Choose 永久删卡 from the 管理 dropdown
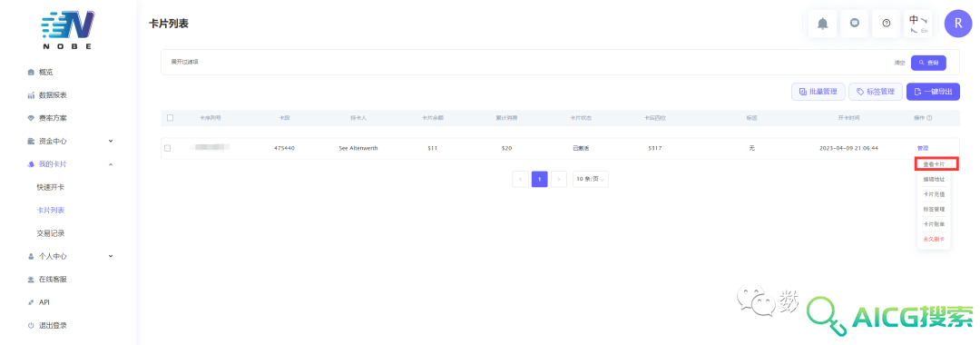 click(934, 239)
